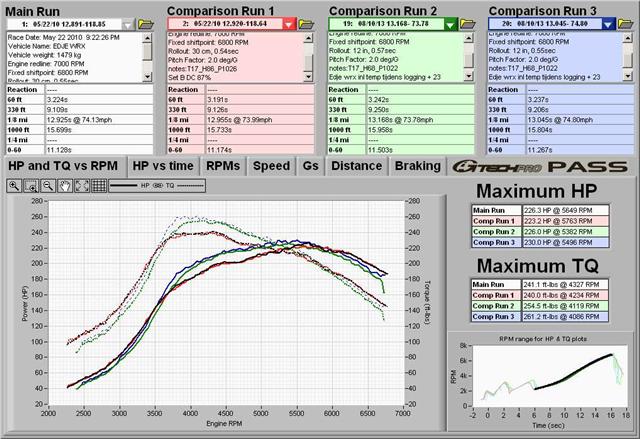Image resolution: width=640 pixels, height=439 pixels.
Task: Select the zoom-to-region tool
Action: tap(31, 186)
